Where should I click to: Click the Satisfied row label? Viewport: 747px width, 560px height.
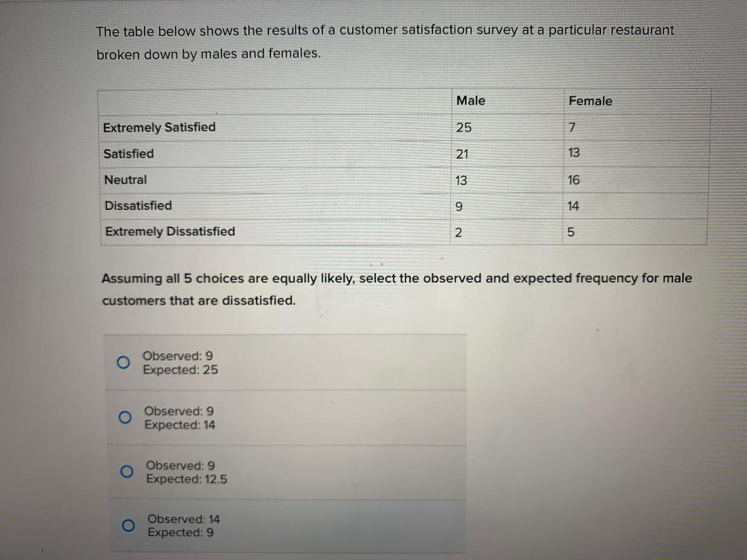click(129, 153)
